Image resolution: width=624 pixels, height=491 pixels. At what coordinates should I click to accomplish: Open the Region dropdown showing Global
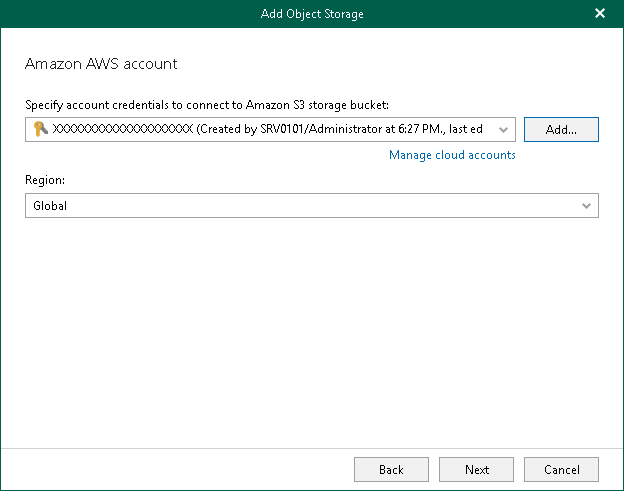pos(312,206)
